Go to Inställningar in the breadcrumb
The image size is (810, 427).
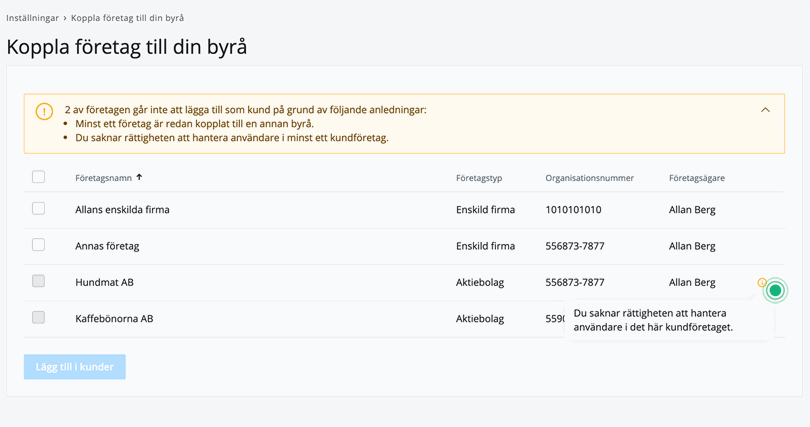[32, 18]
